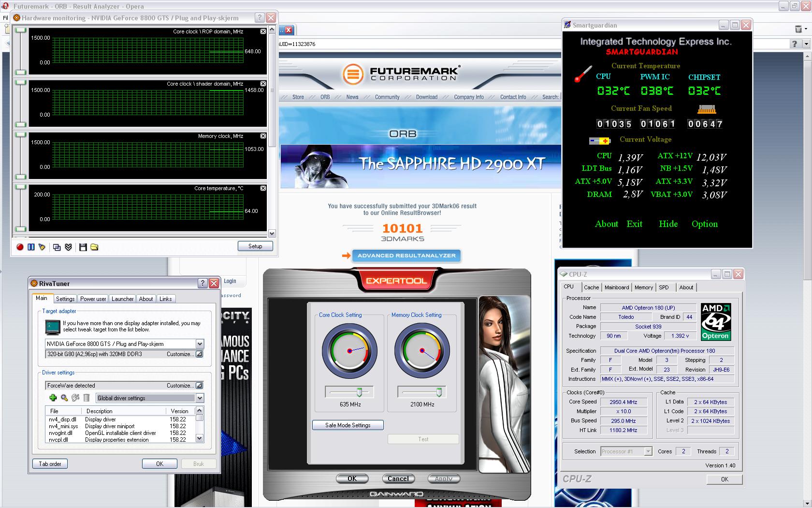This screenshot has width=812, height=508.
Task: Click Option in Smartguardian
Action: 704,224
